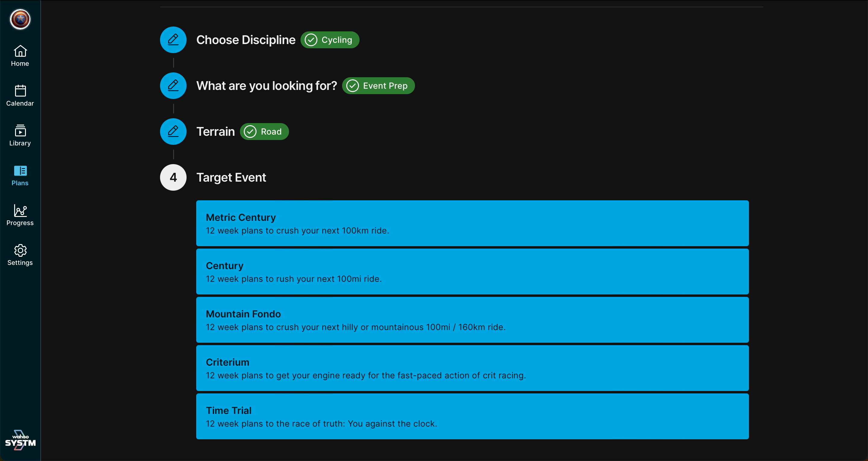
Task: Open the workout Library
Action: point(20,135)
